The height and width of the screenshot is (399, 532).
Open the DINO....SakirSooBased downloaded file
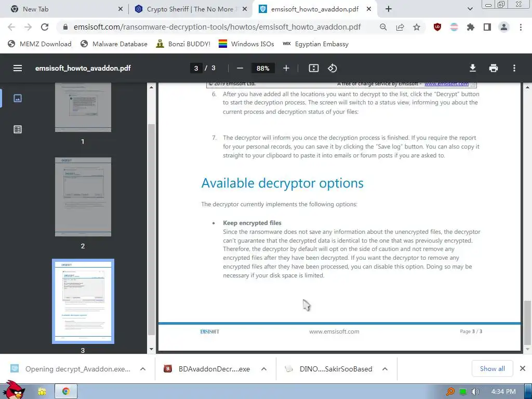coord(328,369)
